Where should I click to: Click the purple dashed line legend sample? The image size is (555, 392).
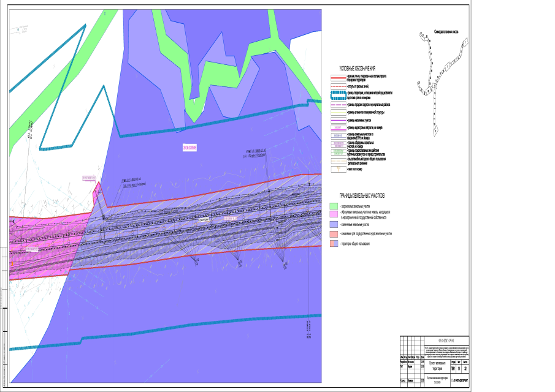coord(337,105)
